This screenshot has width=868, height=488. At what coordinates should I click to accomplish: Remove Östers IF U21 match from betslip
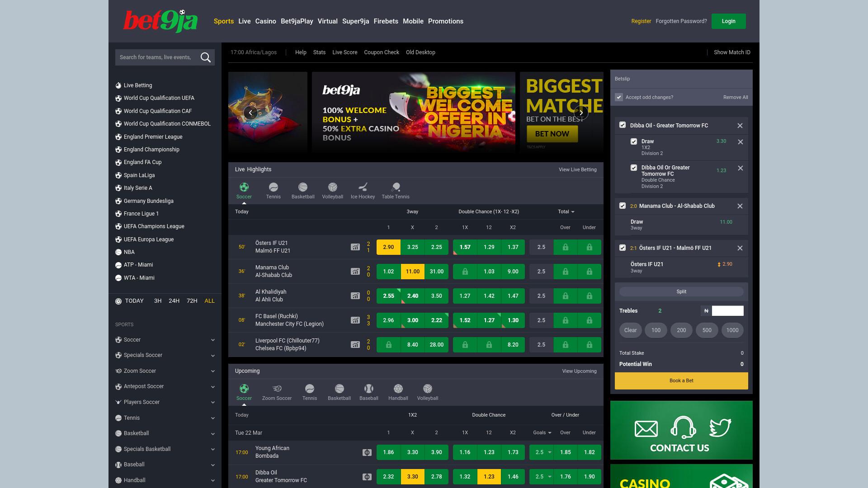pos(740,248)
